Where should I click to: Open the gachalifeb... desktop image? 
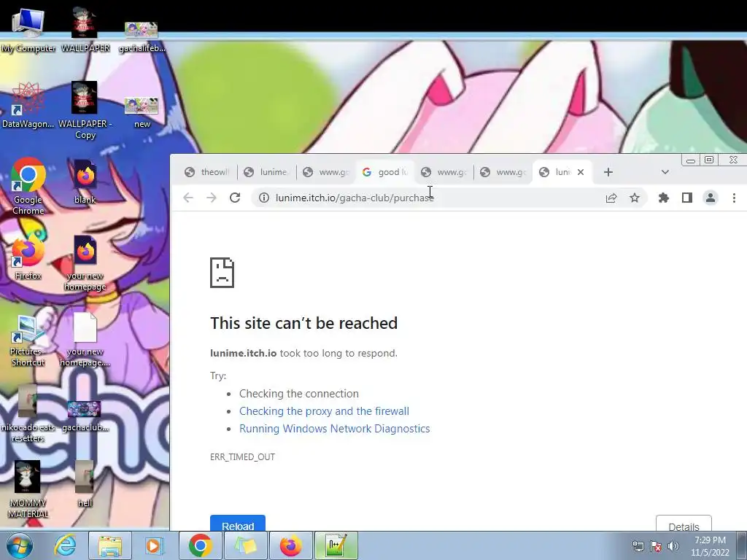pos(142,36)
